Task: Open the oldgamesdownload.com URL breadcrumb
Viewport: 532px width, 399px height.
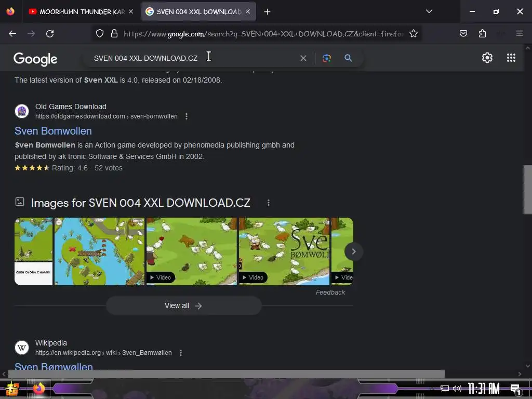Action: point(106,116)
